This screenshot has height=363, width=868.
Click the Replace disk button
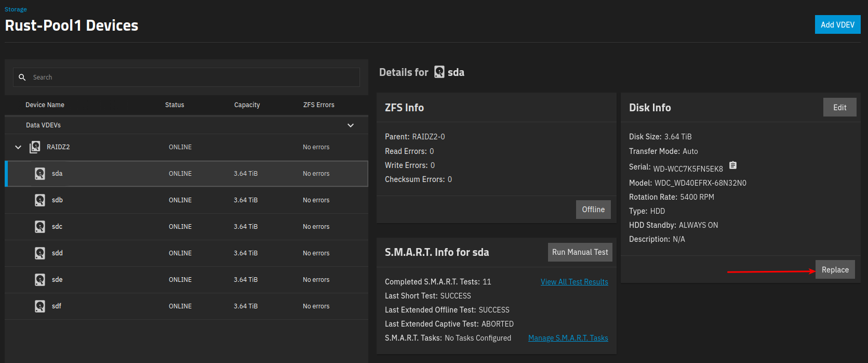tap(835, 269)
